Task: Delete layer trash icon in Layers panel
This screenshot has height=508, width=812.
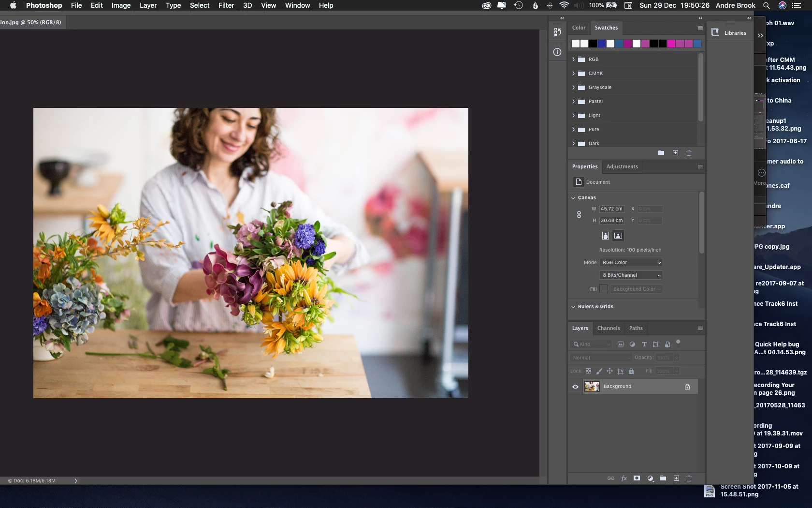Action: [689, 478]
